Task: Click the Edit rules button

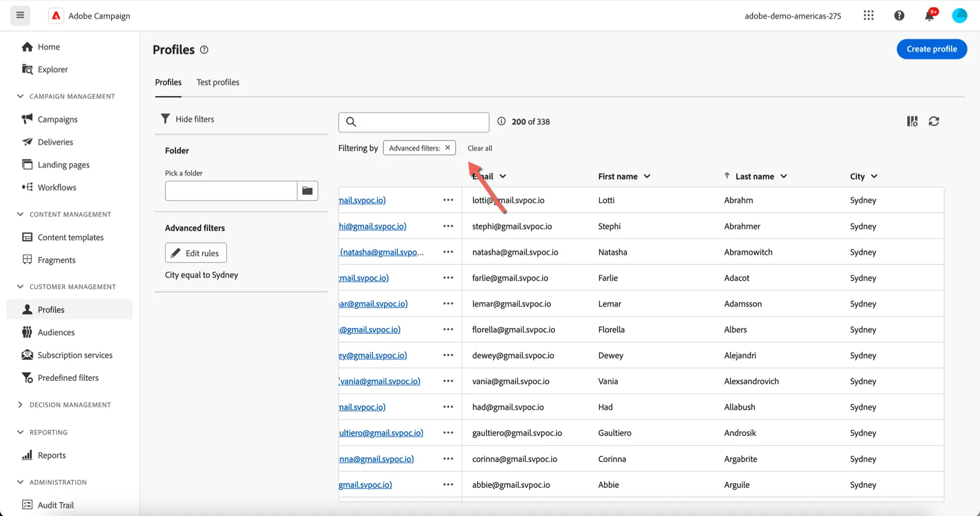Action: tap(196, 253)
